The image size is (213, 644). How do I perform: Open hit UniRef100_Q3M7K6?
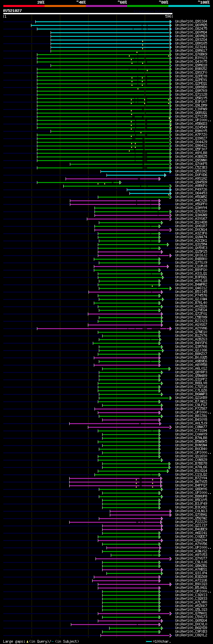(191, 347)
